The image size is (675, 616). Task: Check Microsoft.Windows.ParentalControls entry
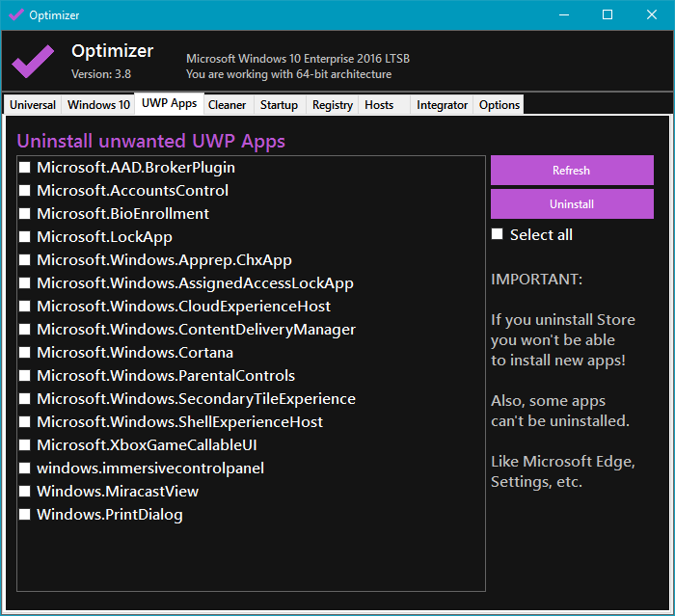point(25,376)
